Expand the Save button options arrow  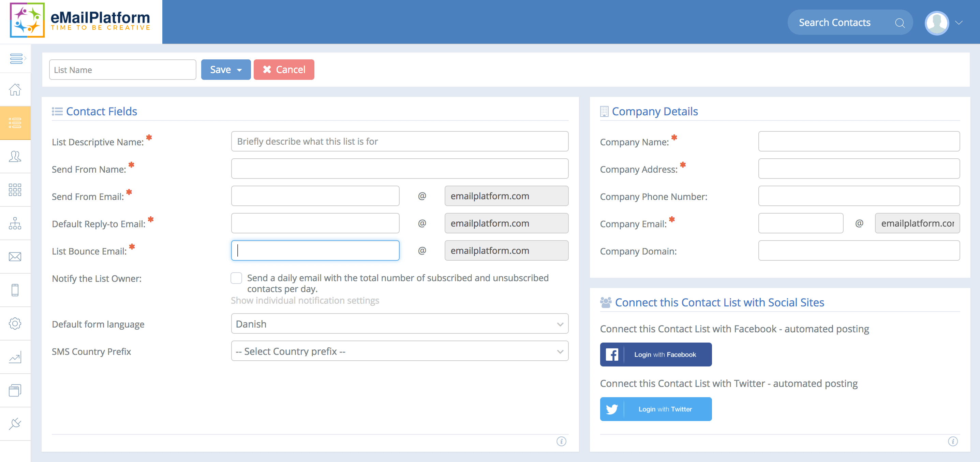240,70
